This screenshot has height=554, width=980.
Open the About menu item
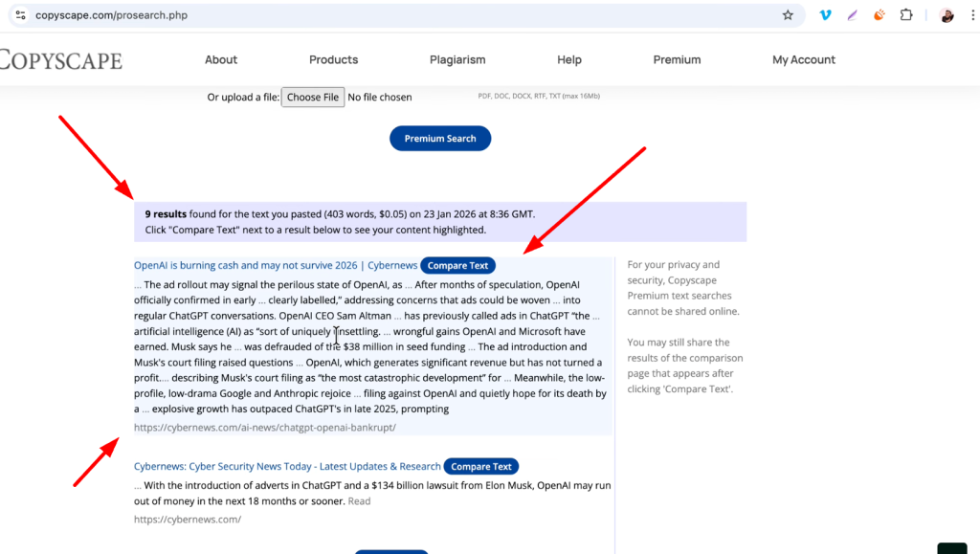pos(220,59)
